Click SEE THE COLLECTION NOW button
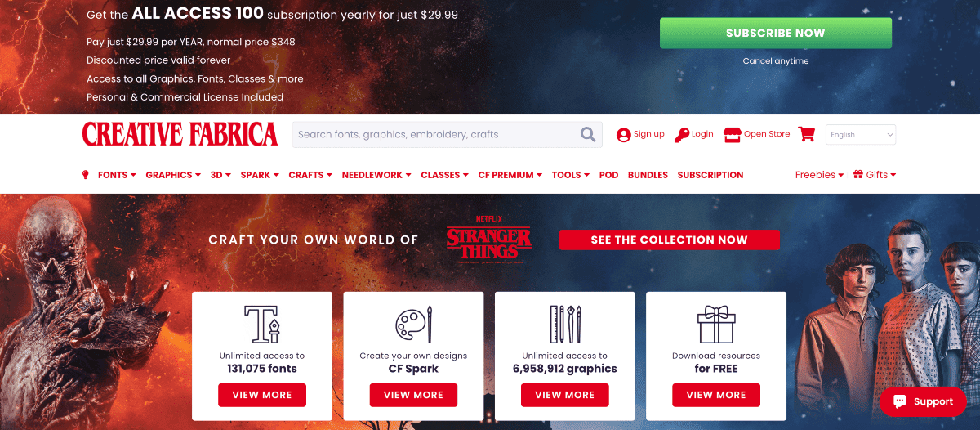Viewport: 980px width, 430px height. pos(670,240)
